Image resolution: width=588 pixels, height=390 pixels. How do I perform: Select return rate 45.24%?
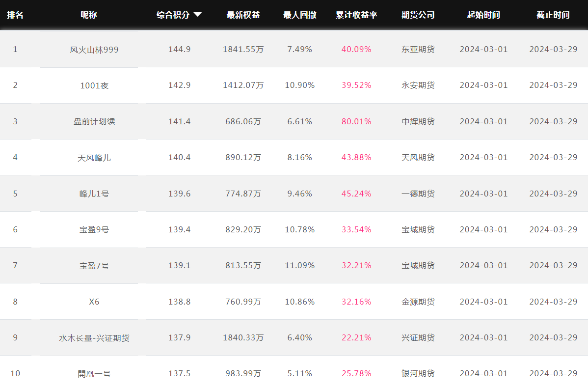(x=356, y=194)
